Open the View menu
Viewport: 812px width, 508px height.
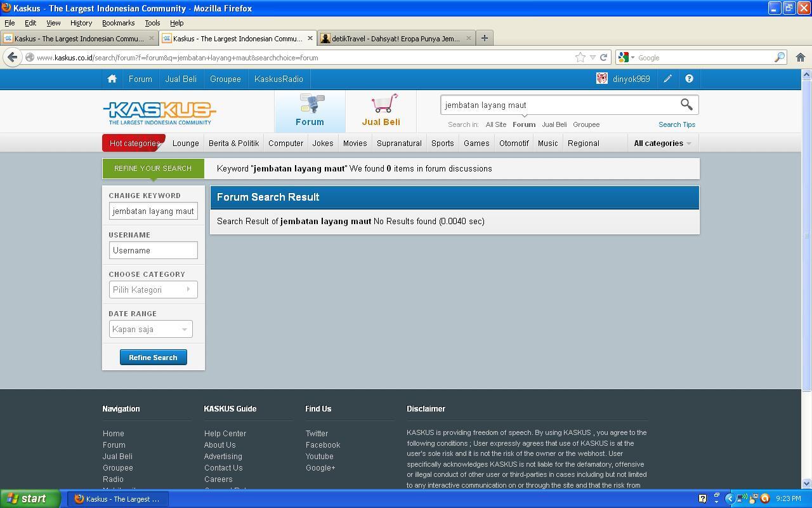[x=53, y=23]
